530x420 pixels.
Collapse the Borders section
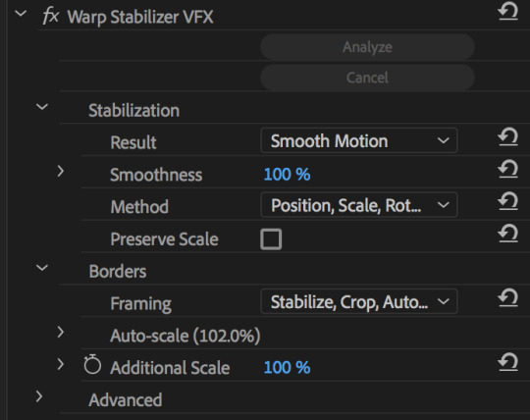click(x=42, y=268)
